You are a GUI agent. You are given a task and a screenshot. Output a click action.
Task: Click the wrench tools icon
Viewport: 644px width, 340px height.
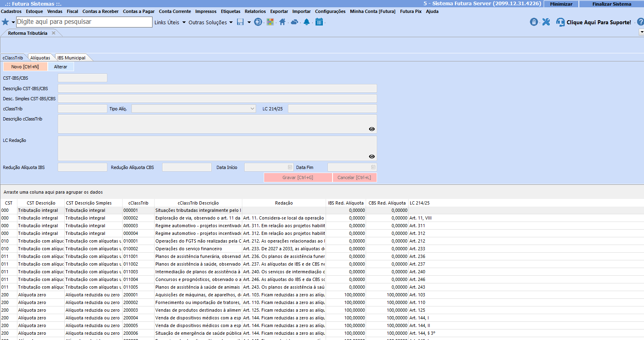click(x=546, y=22)
